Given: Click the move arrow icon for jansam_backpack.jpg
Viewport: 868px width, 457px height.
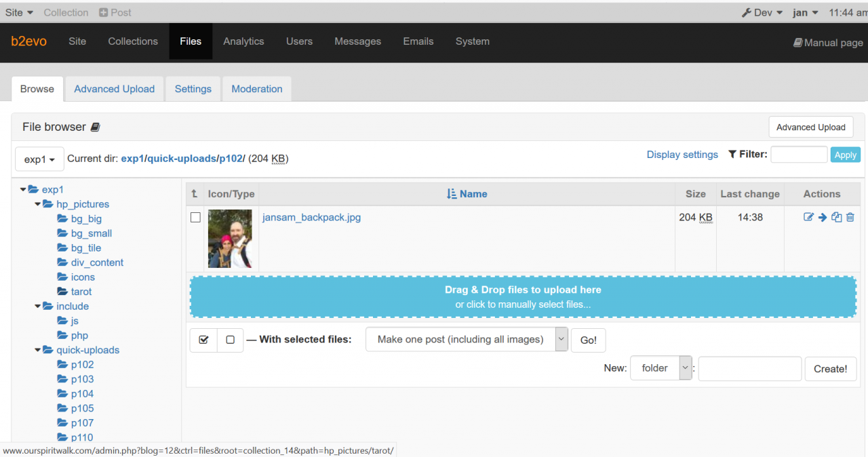Looking at the screenshot, I should coord(823,217).
